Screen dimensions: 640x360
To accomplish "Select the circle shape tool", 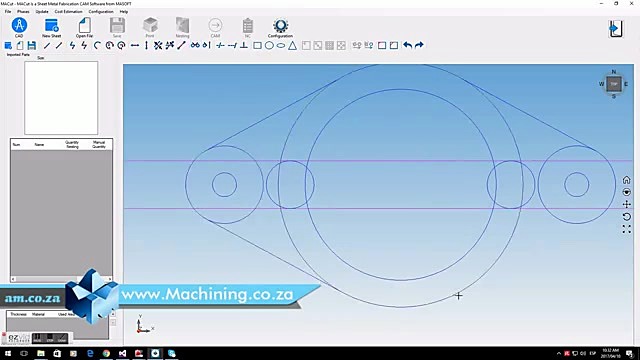I will 269,45.
